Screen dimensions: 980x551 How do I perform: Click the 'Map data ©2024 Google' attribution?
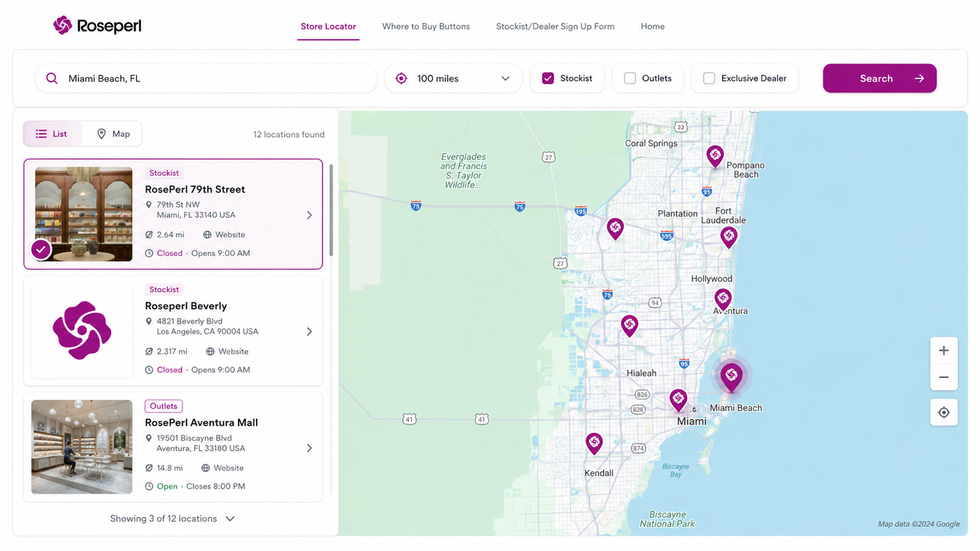coord(919,524)
